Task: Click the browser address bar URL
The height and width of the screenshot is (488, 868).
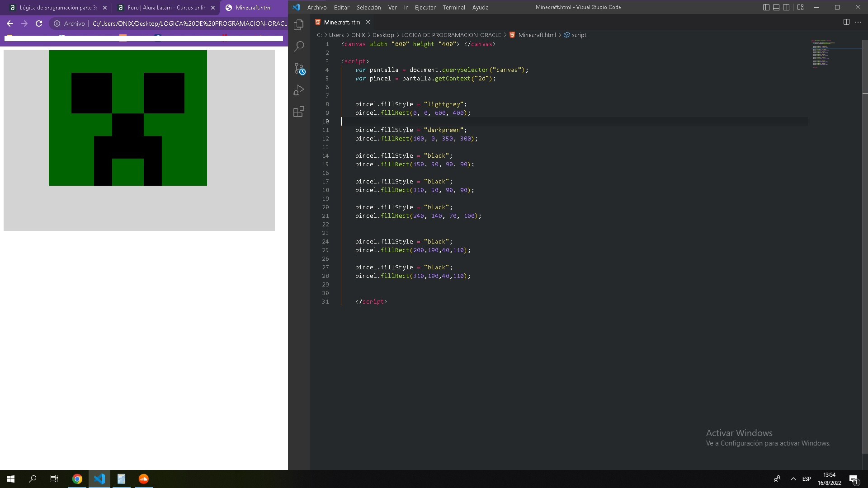Action: [x=189, y=23]
